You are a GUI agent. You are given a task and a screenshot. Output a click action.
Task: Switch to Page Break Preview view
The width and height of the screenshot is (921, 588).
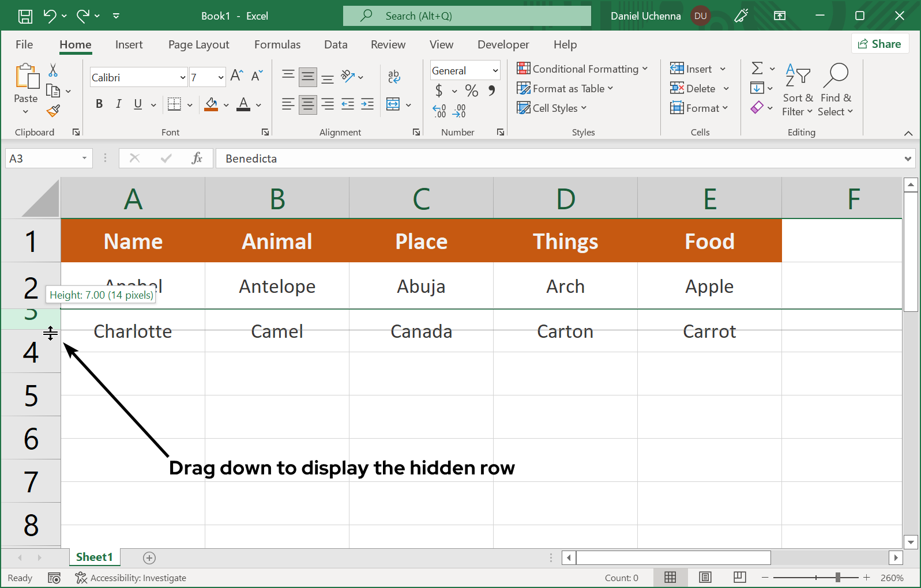pos(739,577)
